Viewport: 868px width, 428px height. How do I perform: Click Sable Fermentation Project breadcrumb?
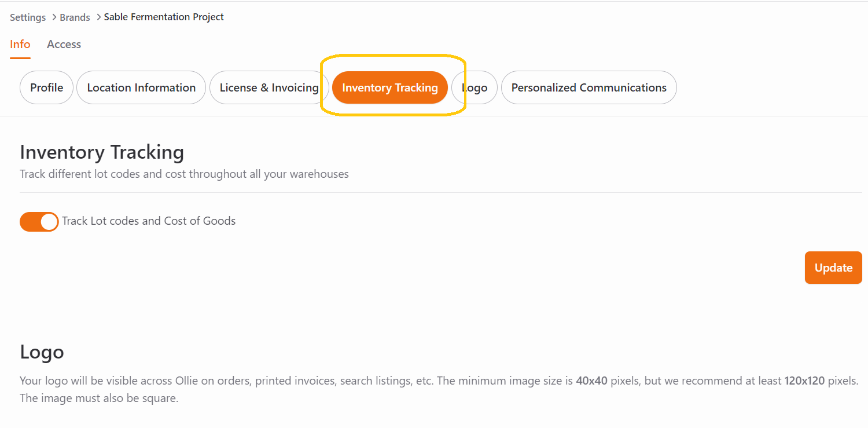click(164, 17)
